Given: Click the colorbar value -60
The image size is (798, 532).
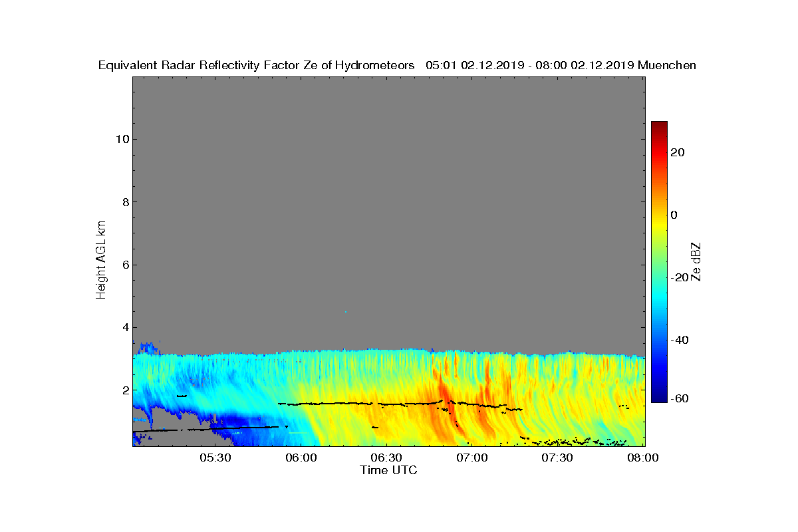Looking at the screenshot, I should 680,398.
